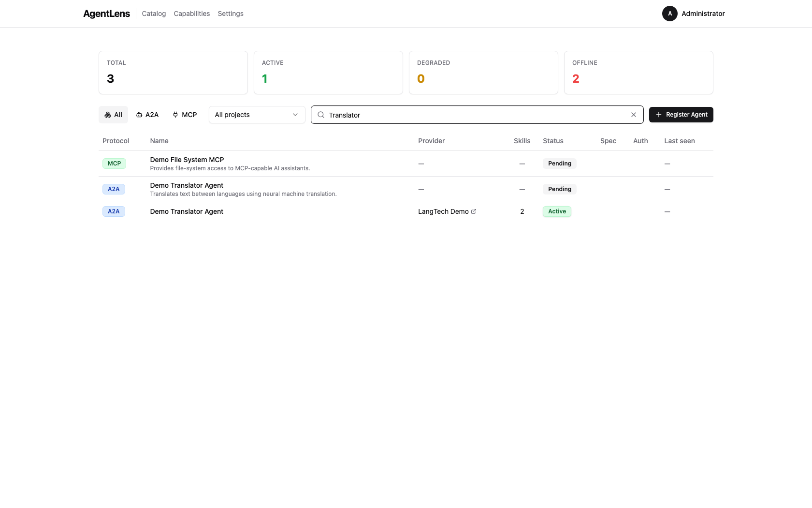Open the Capabilities menu
812x508 pixels.
(x=191, y=14)
